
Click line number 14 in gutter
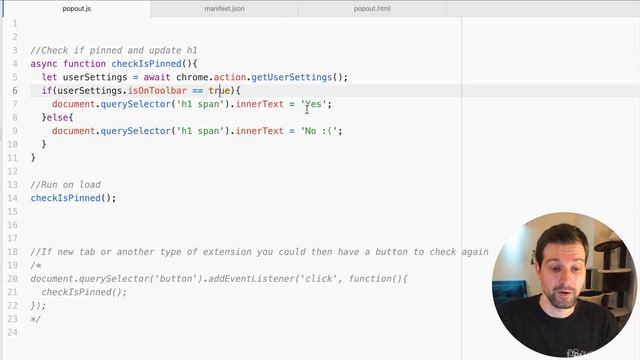tap(13, 198)
